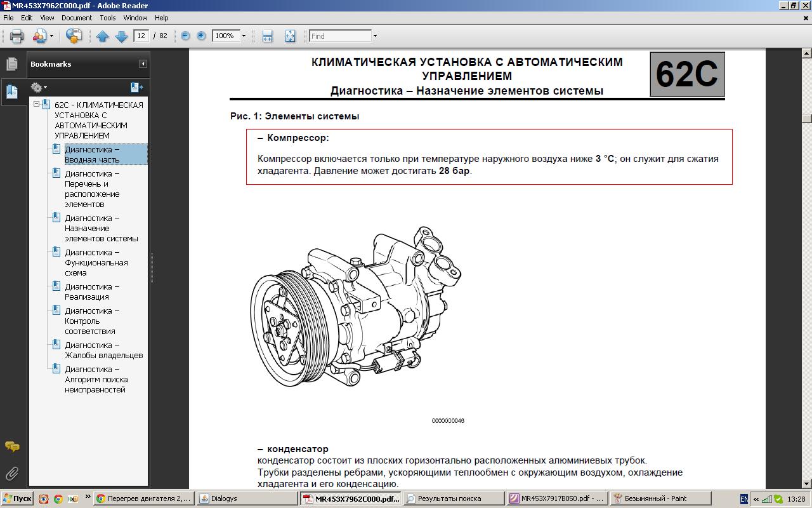Click the EN language indicator in tray
812x508 pixels.
pyautogui.click(x=743, y=498)
